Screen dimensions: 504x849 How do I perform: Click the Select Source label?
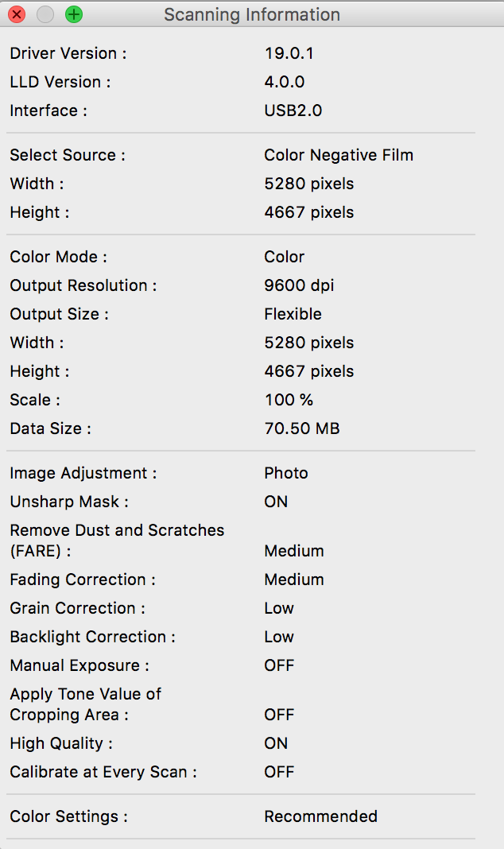(68, 155)
